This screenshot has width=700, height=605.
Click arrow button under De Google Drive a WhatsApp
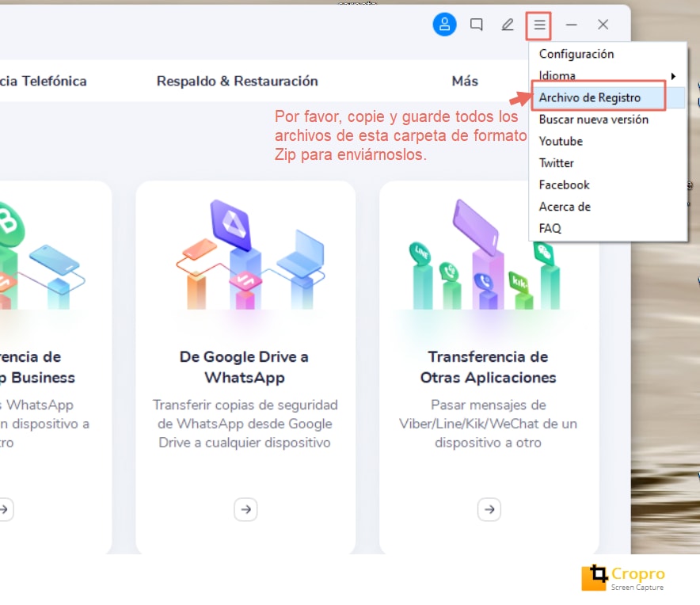(x=245, y=509)
